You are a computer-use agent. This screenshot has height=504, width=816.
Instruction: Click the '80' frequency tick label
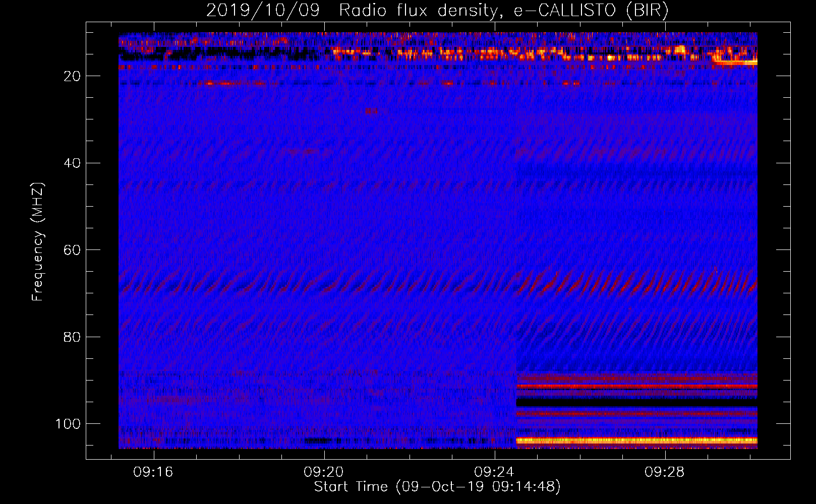pyautogui.click(x=72, y=337)
